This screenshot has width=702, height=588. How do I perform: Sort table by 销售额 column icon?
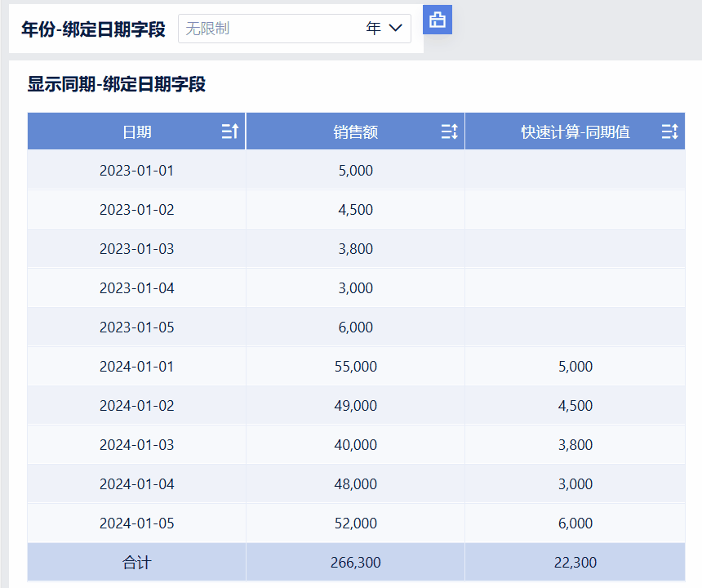pyautogui.click(x=450, y=131)
